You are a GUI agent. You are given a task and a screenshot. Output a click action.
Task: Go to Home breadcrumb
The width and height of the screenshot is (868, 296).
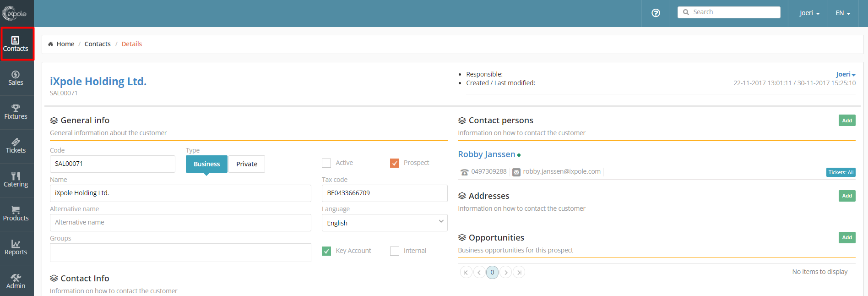tap(65, 44)
